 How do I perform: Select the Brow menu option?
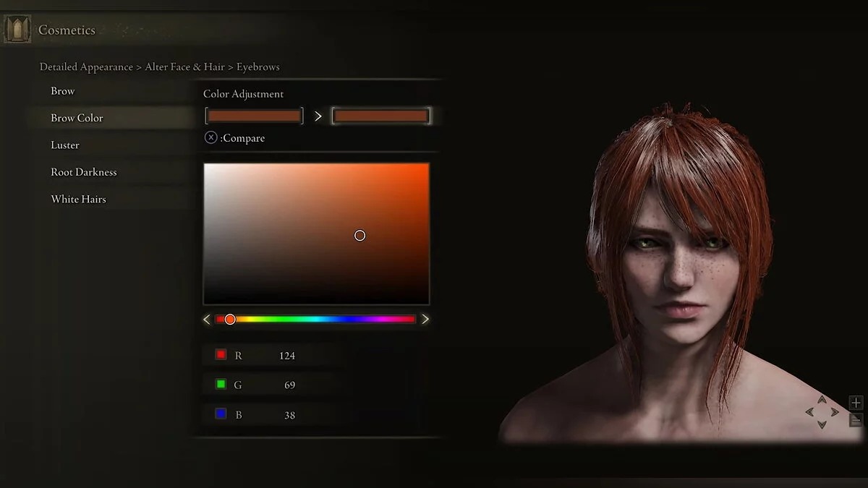coord(63,91)
